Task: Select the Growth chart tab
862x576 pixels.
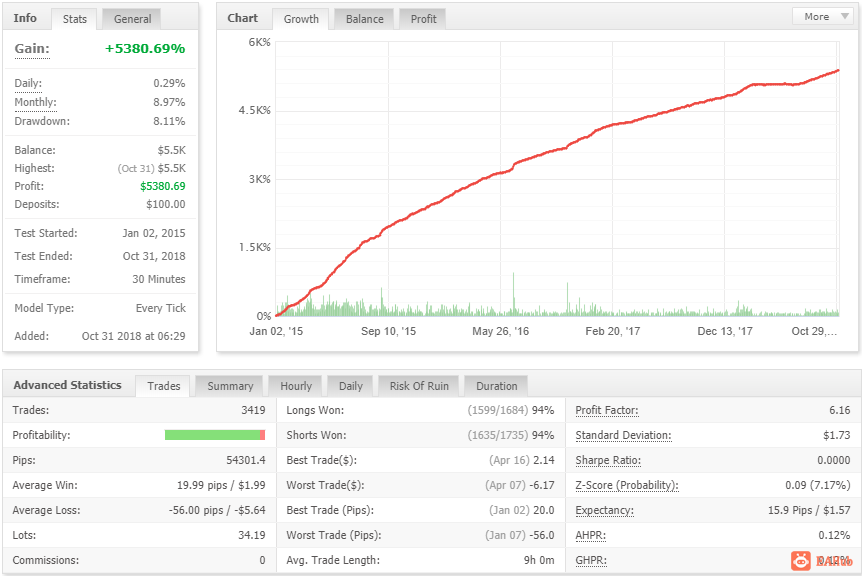Action: click(x=301, y=19)
